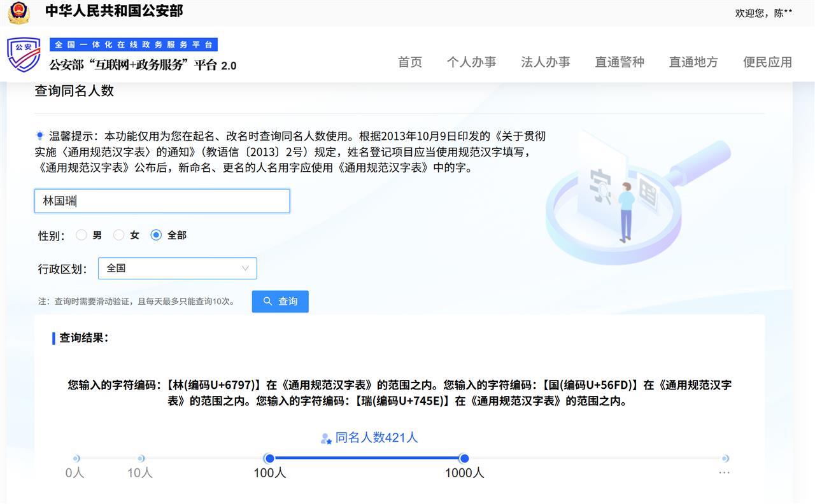The height and width of the screenshot is (504, 815).
Task: Select the 全部 gender radio button
Action: pyautogui.click(x=156, y=235)
